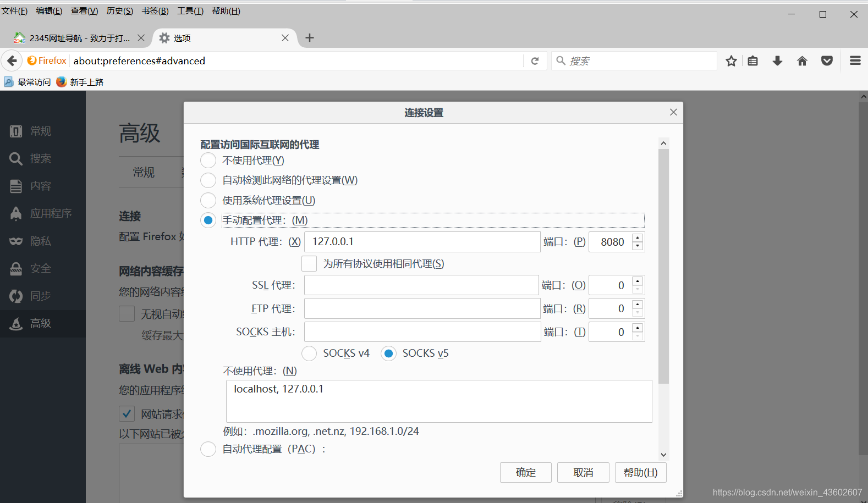Image resolution: width=868 pixels, height=503 pixels.
Task: Choose SOCKS v5 radio button
Action: pos(388,353)
